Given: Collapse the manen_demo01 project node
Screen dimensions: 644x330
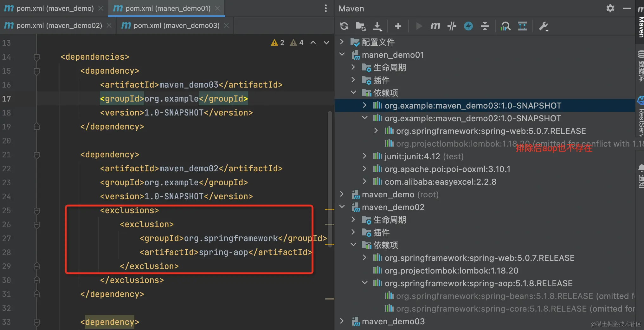Looking at the screenshot, I should (342, 55).
